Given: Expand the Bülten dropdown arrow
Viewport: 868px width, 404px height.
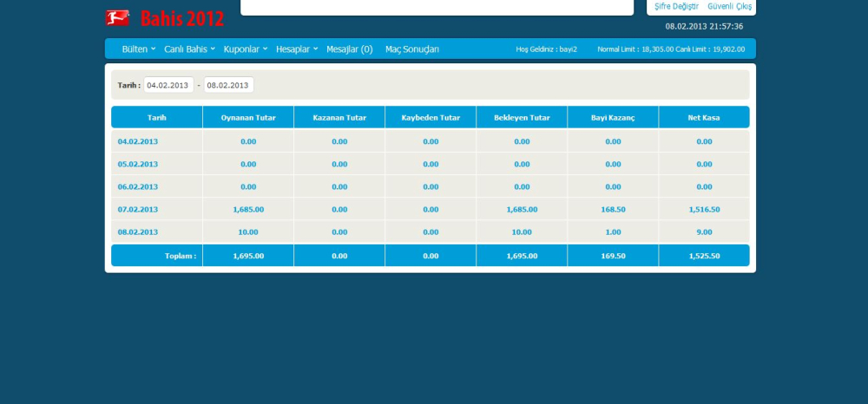Looking at the screenshot, I should 154,49.
